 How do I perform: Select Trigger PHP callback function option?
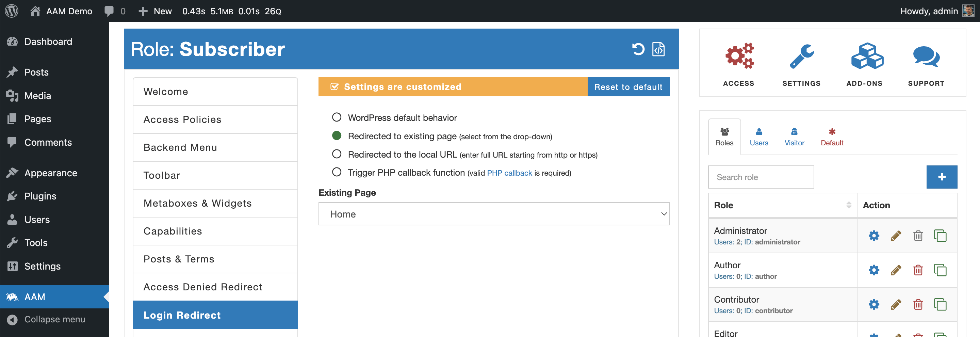(337, 172)
